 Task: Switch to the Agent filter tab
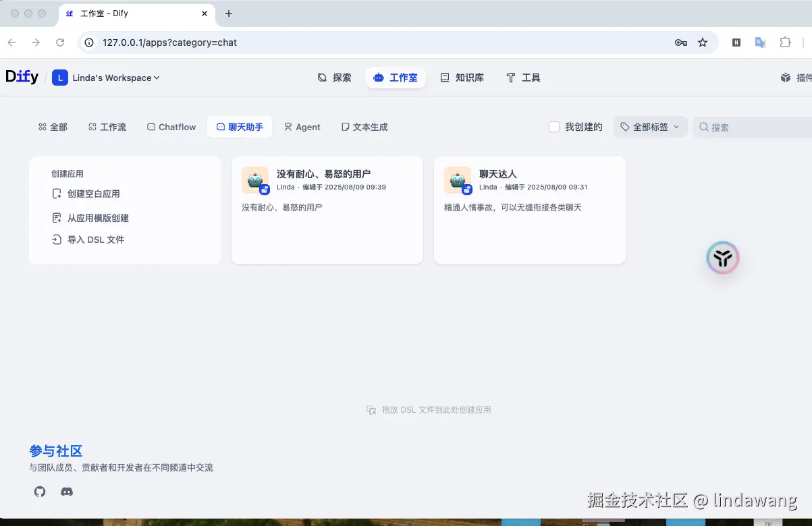point(302,126)
